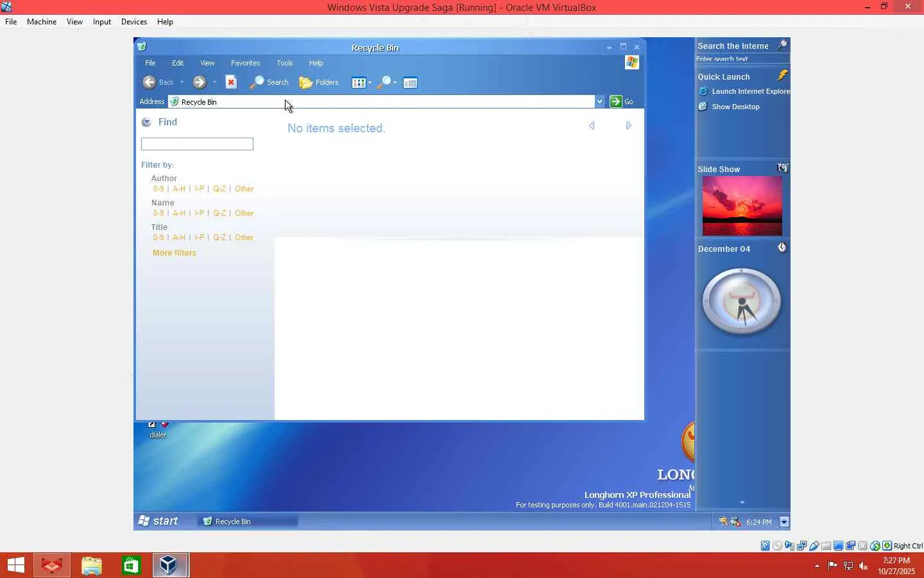Click the VirtualBox optical disc status icon
The image size is (924, 578).
click(778, 546)
